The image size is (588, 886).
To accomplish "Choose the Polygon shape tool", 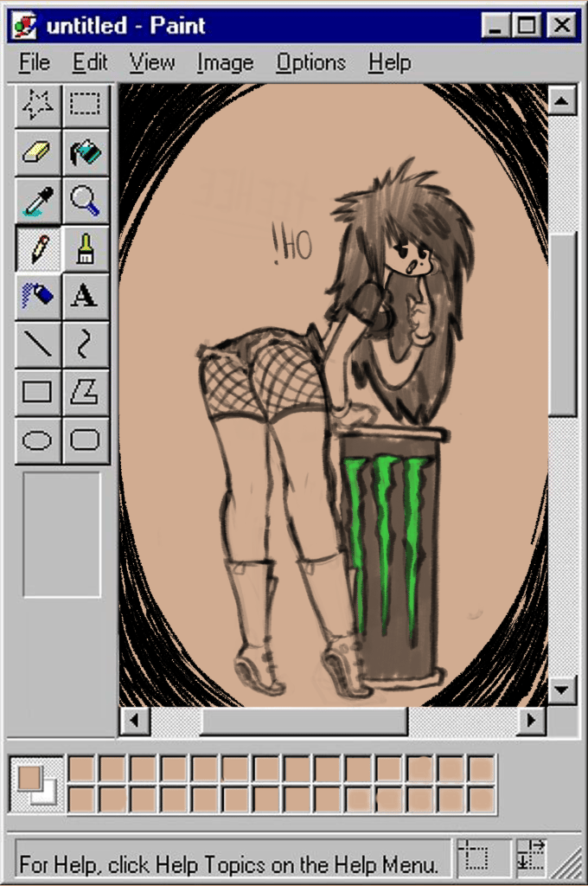I will pyautogui.click(x=86, y=392).
